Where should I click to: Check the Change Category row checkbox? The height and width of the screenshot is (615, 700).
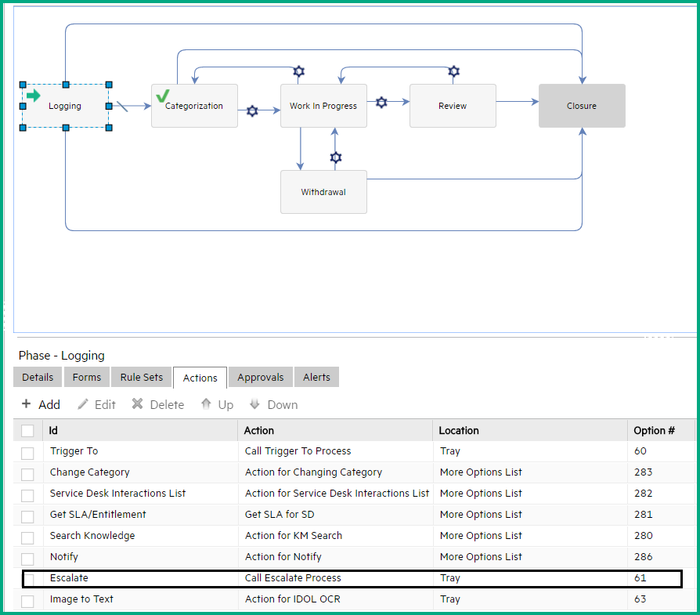click(x=27, y=474)
